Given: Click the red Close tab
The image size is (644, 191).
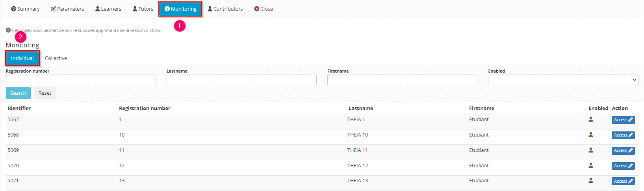Looking at the screenshot, I should (x=264, y=9).
